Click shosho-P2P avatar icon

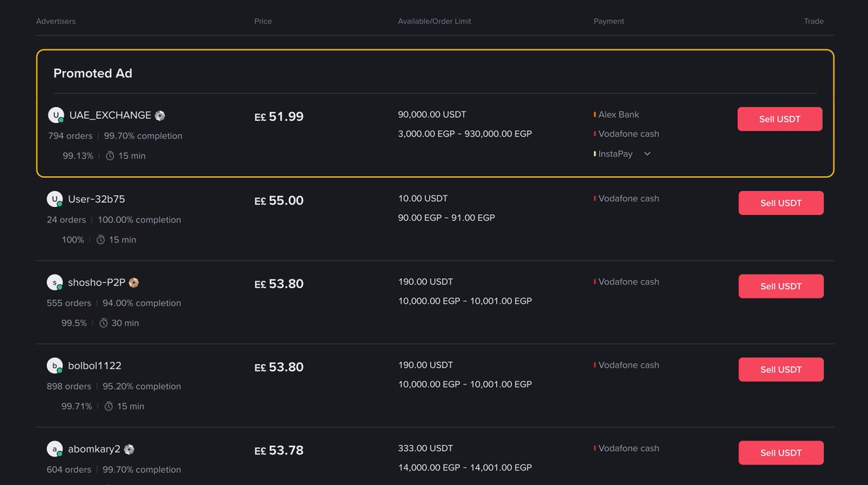55,282
